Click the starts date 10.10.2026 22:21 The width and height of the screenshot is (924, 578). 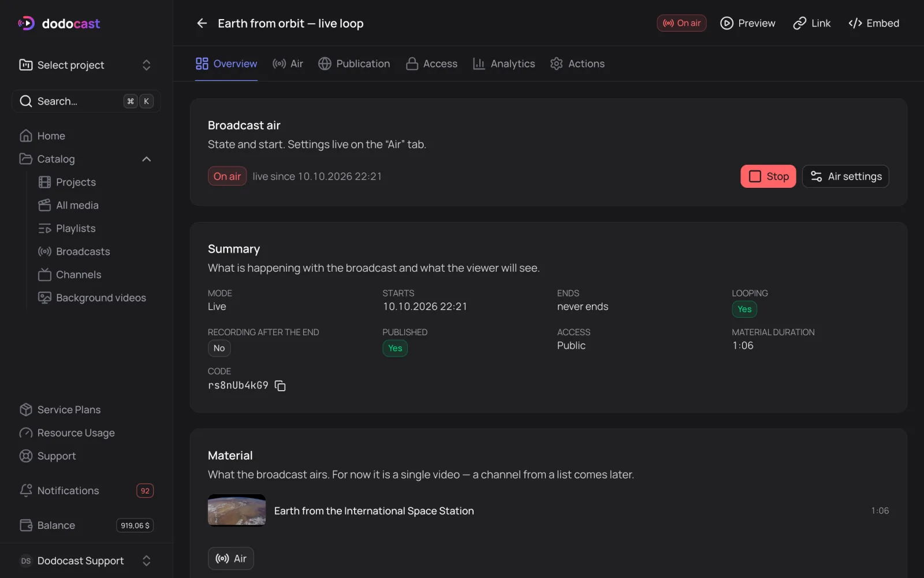[x=425, y=306]
